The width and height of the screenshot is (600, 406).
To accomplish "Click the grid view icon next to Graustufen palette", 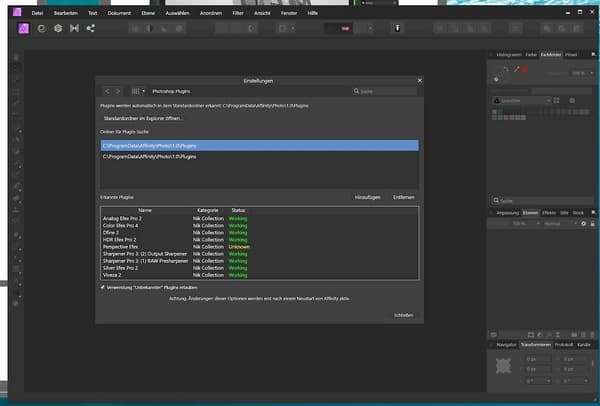I will (x=556, y=100).
